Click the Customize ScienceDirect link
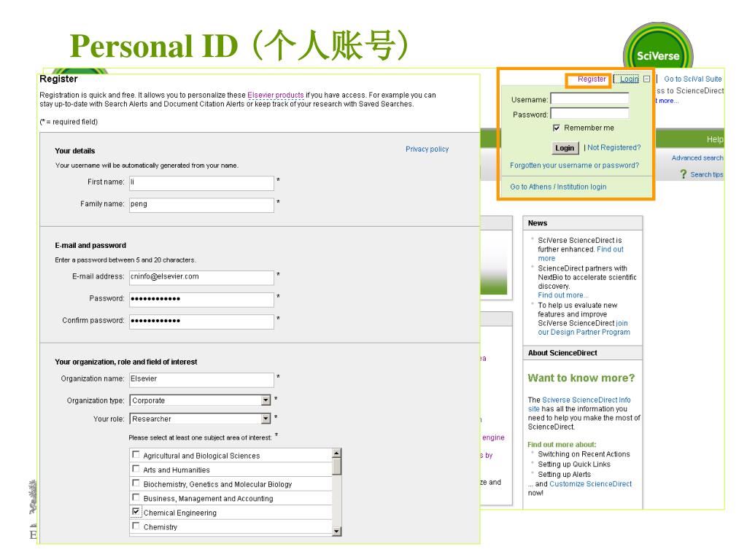The image size is (747, 560). click(590, 484)
